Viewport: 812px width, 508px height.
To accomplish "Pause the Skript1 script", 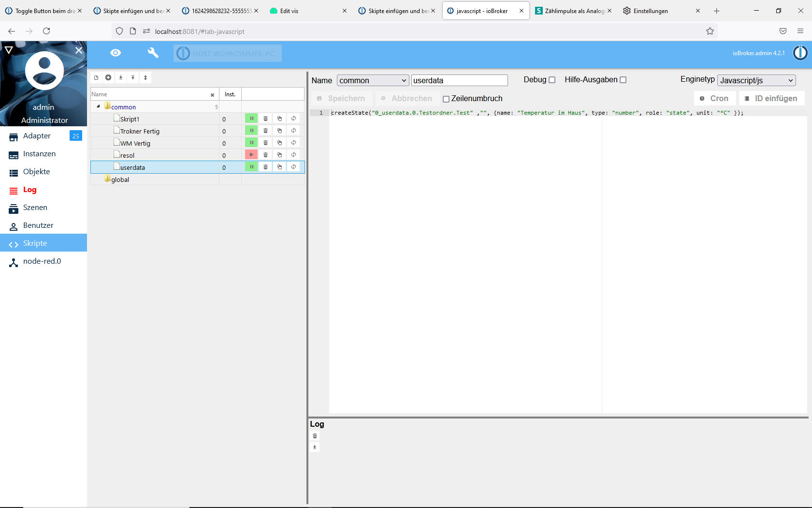I will [x=251, y=119].
